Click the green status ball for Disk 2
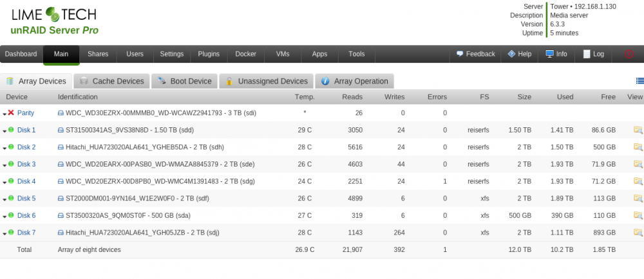The width and height of the screenshot is (644, 279). pyautogui.click(x=11, y=147)
